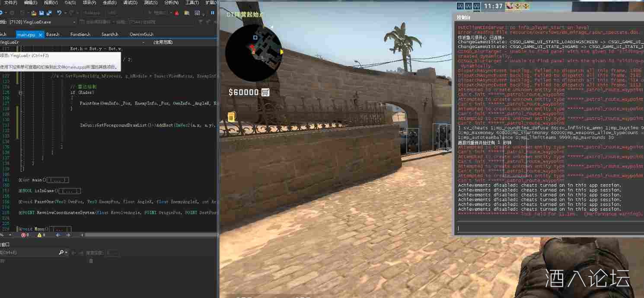Screen dimensions: 644x298
Task: Open the 测试(S) menu
Action: coord(150,3)
